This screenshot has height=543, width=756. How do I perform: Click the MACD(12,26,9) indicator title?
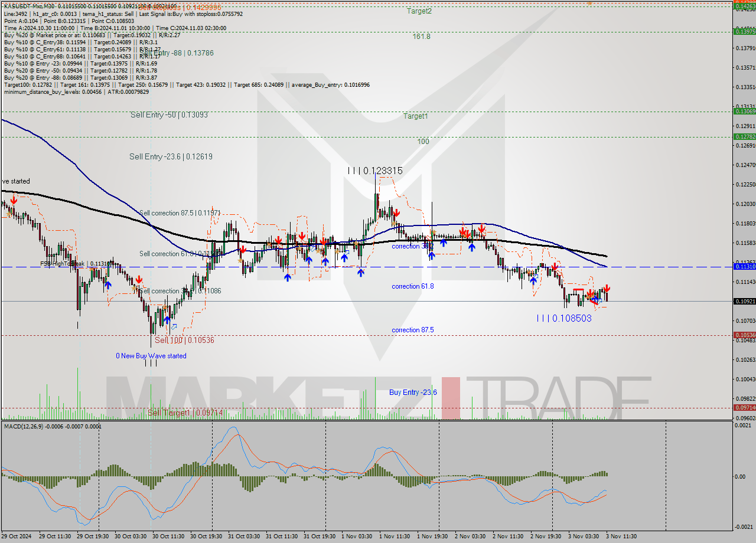pos(53,426)
